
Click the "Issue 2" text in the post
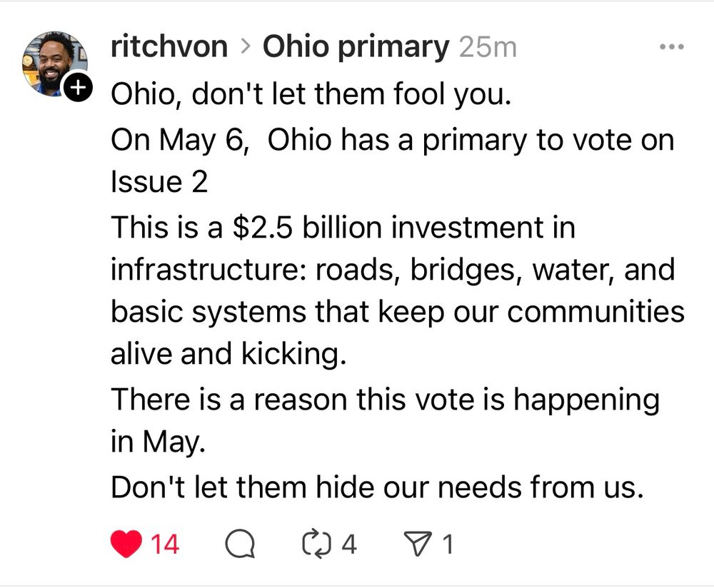tap(159, 183)
